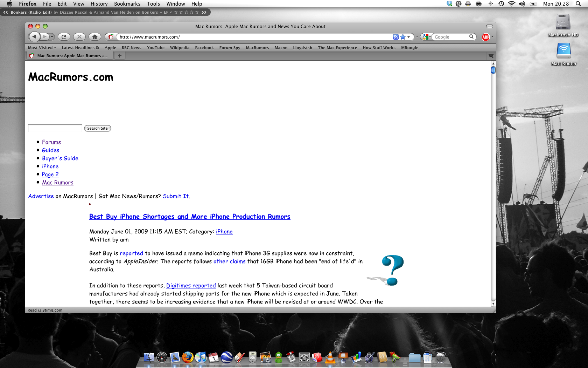
Task: Open Keynote from the Dock
Action: (x=343, y=357)
